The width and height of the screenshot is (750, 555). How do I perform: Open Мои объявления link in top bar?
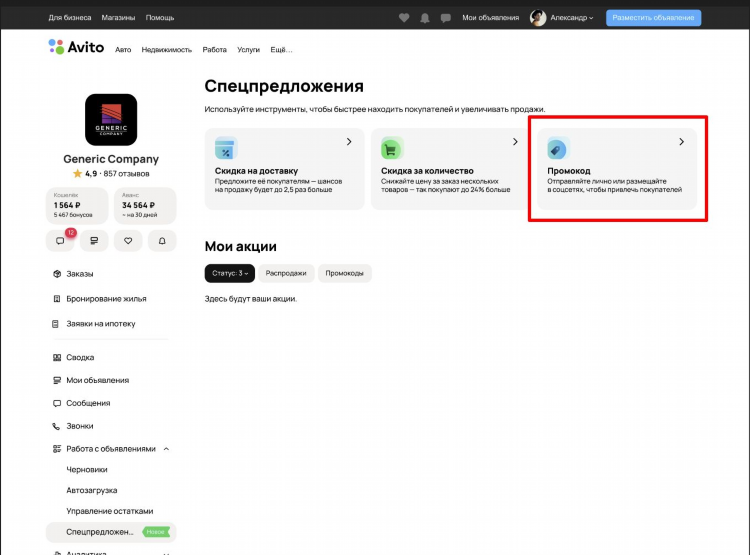point(490,18)
